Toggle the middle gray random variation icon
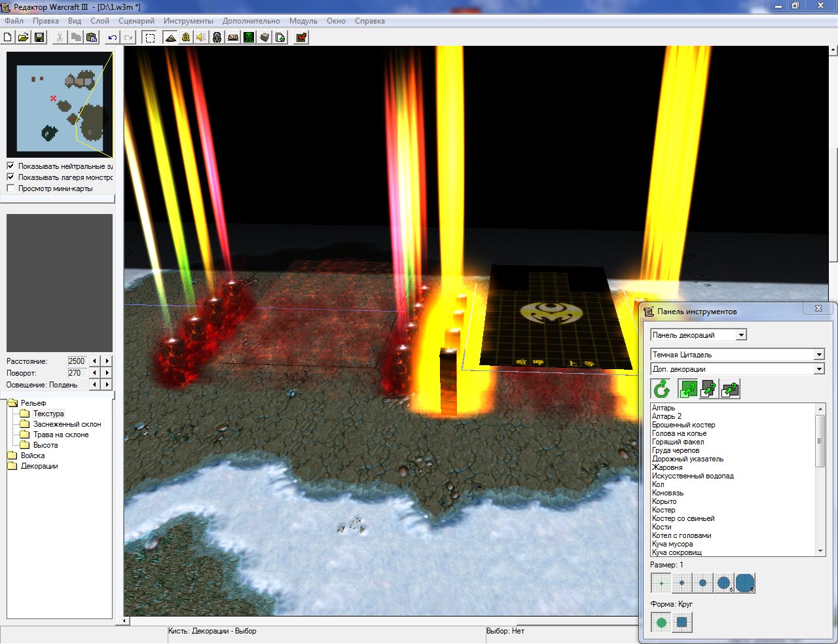Viewport: 838px width, 644px height. pyautogui.click(x=709, y=389)
